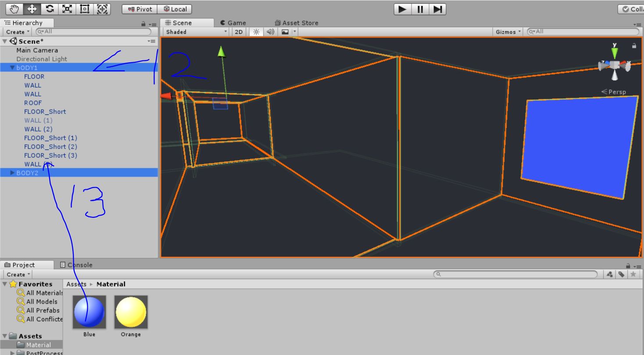644x355 pixels.
Task: Select FLOOR_Short (2) in Hierarchy
Action: (50, 146)
